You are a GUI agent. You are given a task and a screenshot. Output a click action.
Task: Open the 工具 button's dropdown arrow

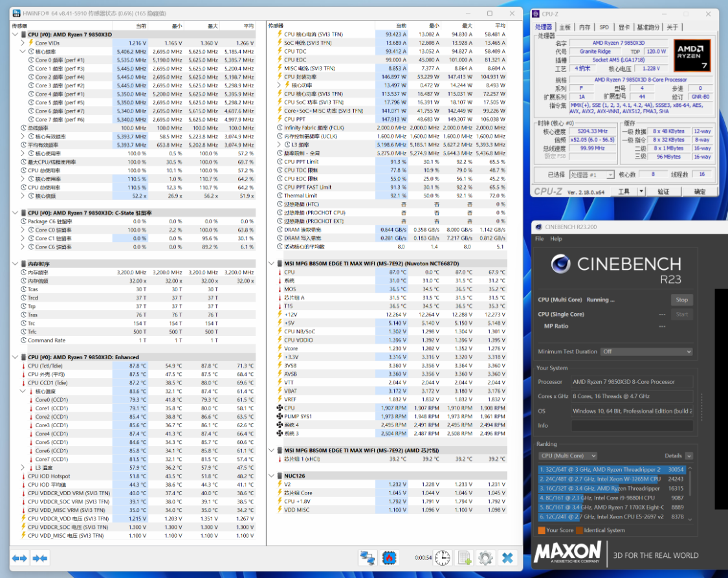click(641, 192)
